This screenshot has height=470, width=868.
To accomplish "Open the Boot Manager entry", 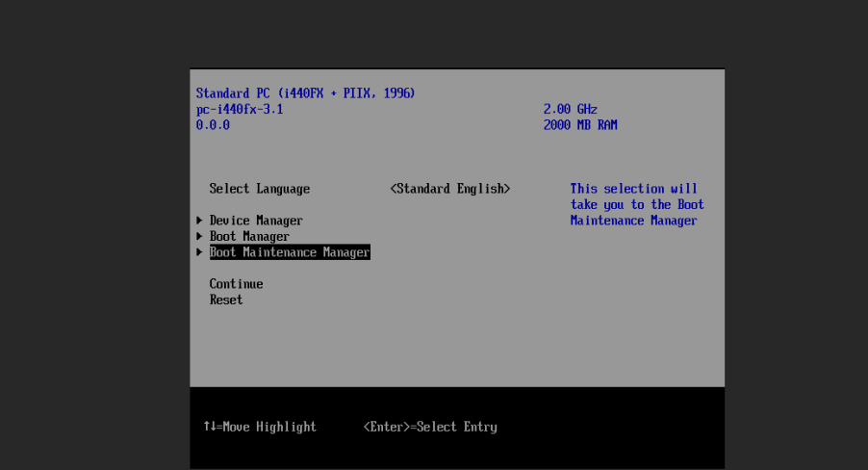I will 249,237.
